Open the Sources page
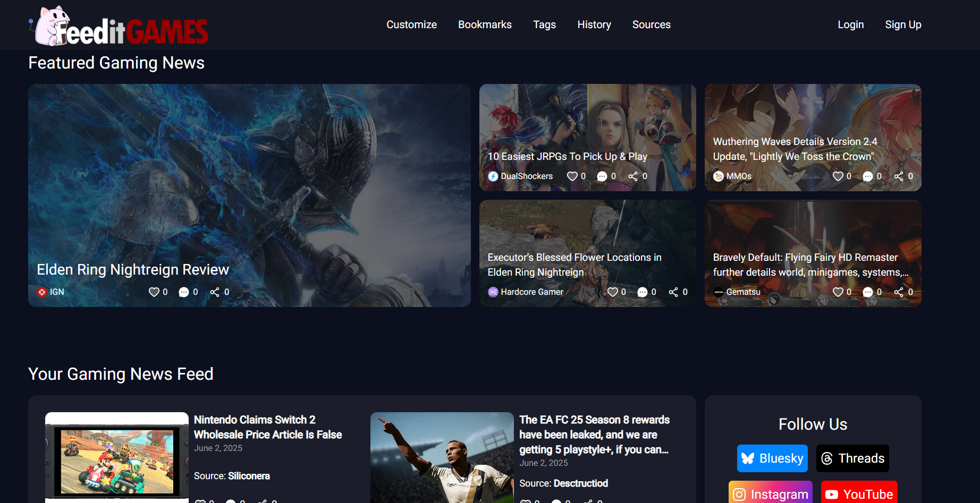 point(651,25)
